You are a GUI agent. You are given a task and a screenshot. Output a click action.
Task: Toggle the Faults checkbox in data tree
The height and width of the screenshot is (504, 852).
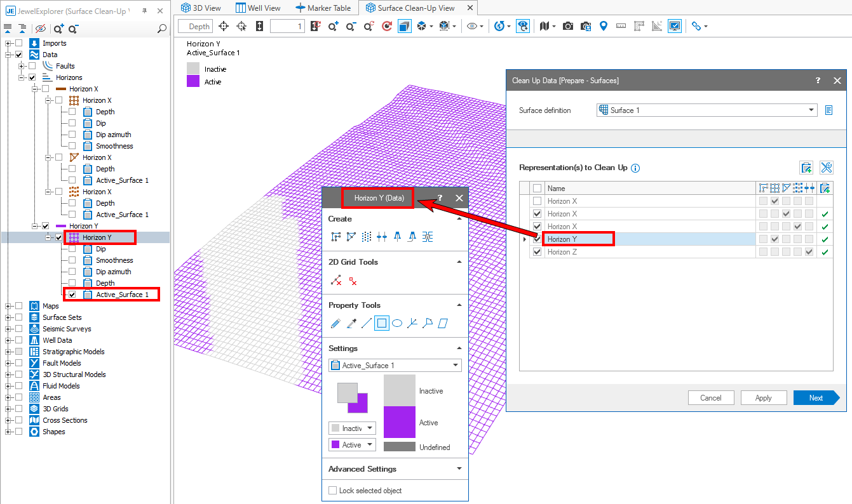click(32, 66)
